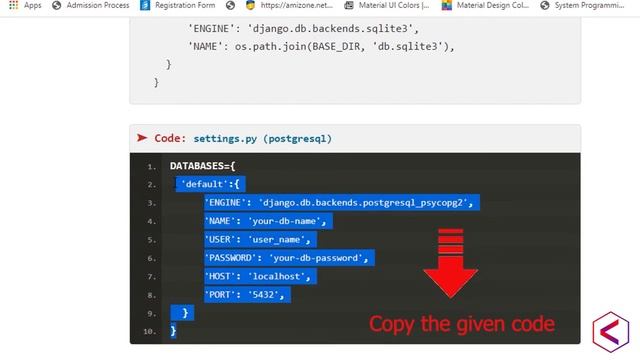Click the unlabeled globe bookmark icon
Screen dimensions: 640x360
[x=231, y=5]
